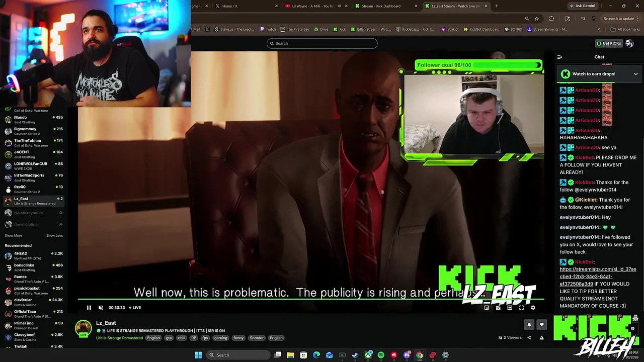The width and height of the screenshot is (644, 362).
Task: Expand Watch to earn drops banner
Action: click(x=636, y=74)
